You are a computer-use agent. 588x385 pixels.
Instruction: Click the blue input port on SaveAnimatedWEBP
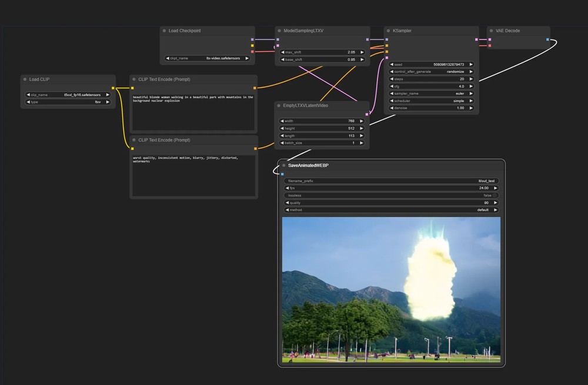[282, 174]
